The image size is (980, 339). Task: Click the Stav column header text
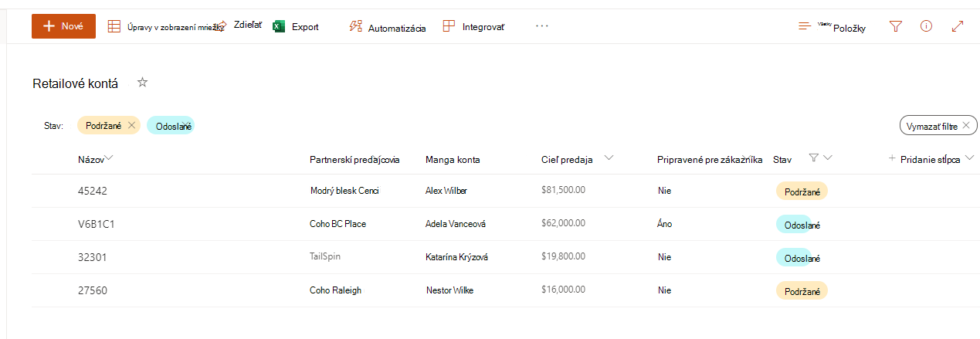coord(782,160)
